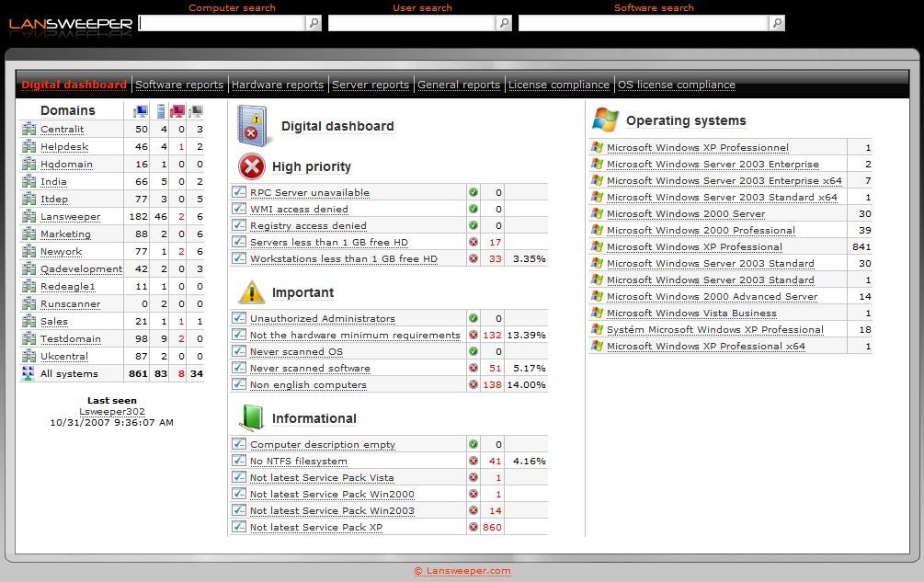Click the High priority red X icon
The height and width of the screenshot is (582, 924).
pyautogui.click(x=252, y=166)
